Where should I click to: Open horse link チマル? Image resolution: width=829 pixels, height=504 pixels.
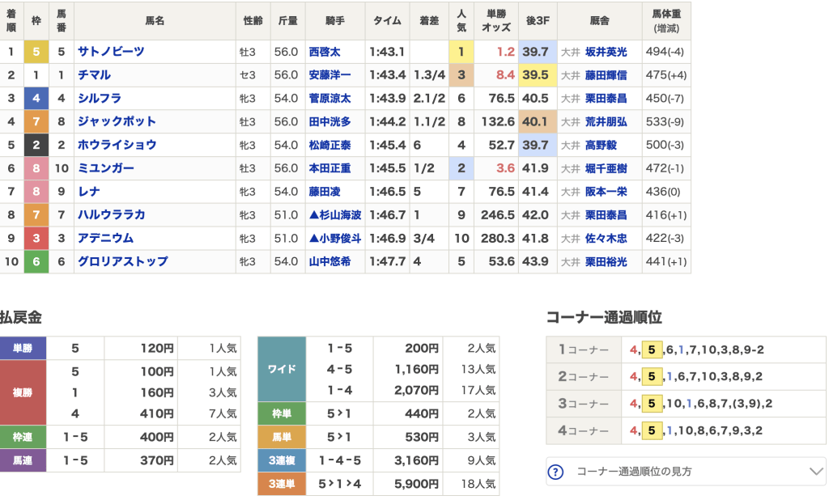coord(94,75)
